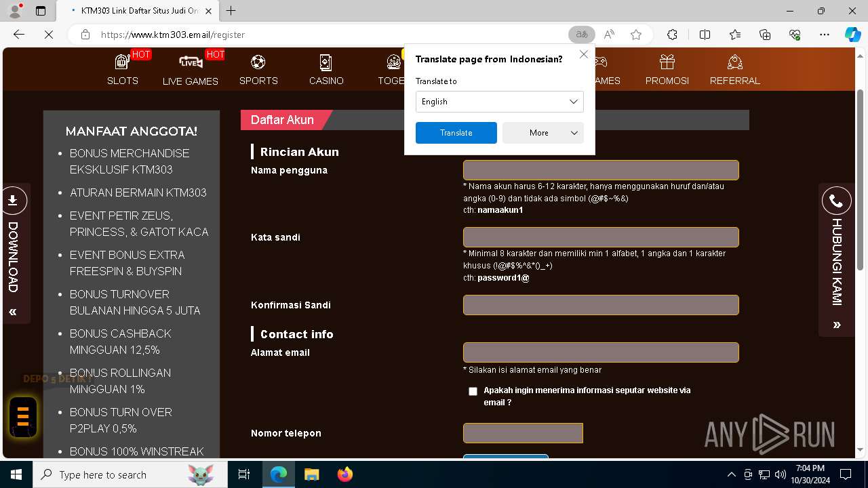Click the 'ATURAN BERMAIN KTM303' item
The image size is (868, 488).
pos(138,192)
